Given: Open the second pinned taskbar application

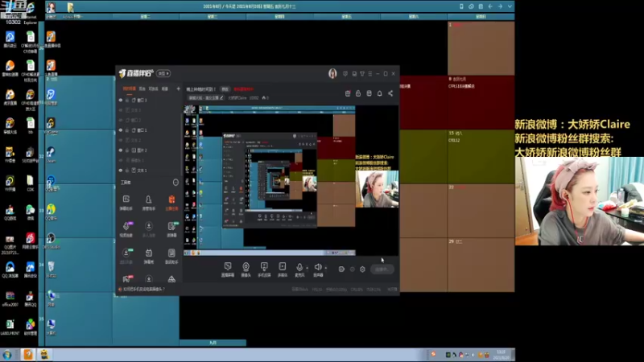Looking at the screenshot, I should [x=44, y=354].
